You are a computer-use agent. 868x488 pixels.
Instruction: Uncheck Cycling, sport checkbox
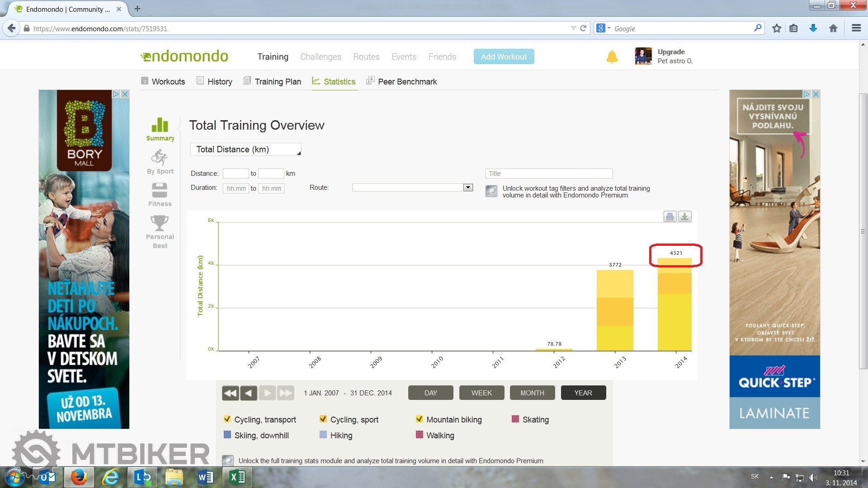pyautogui.click(x=323, y=419)
